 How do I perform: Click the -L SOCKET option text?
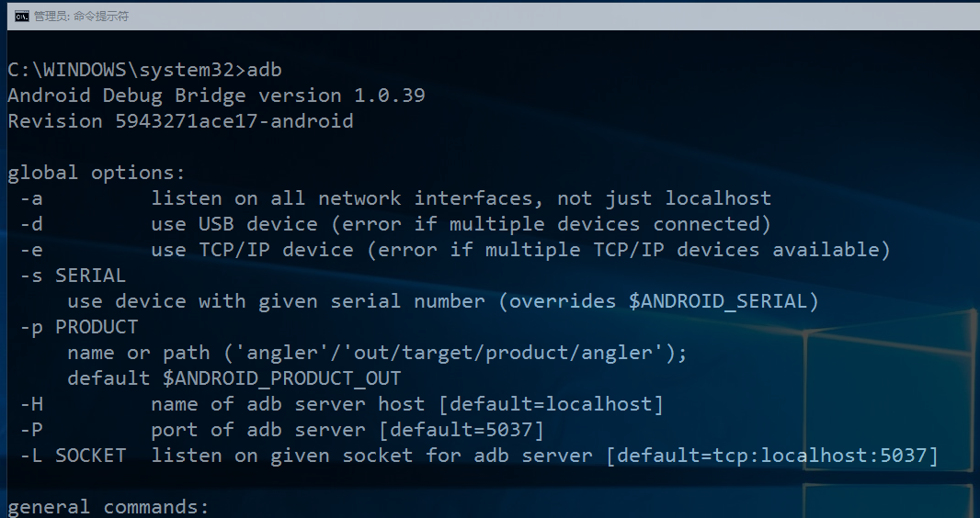[x=74, y=456]
